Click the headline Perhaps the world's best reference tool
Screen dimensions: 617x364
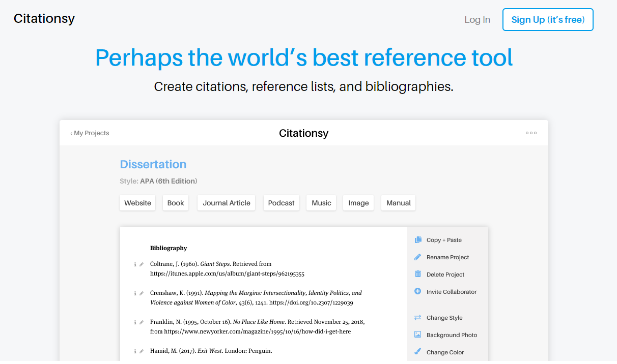(x=304, y=57)
